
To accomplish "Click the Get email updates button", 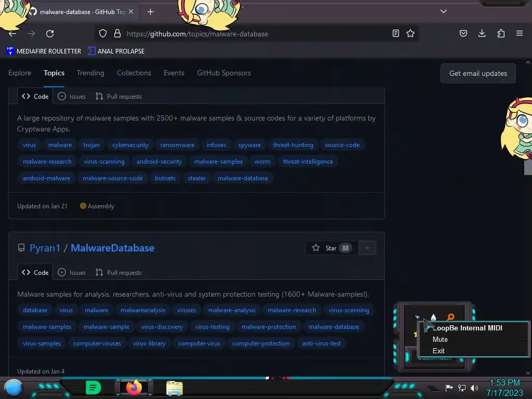I will (x=478, y=73).
